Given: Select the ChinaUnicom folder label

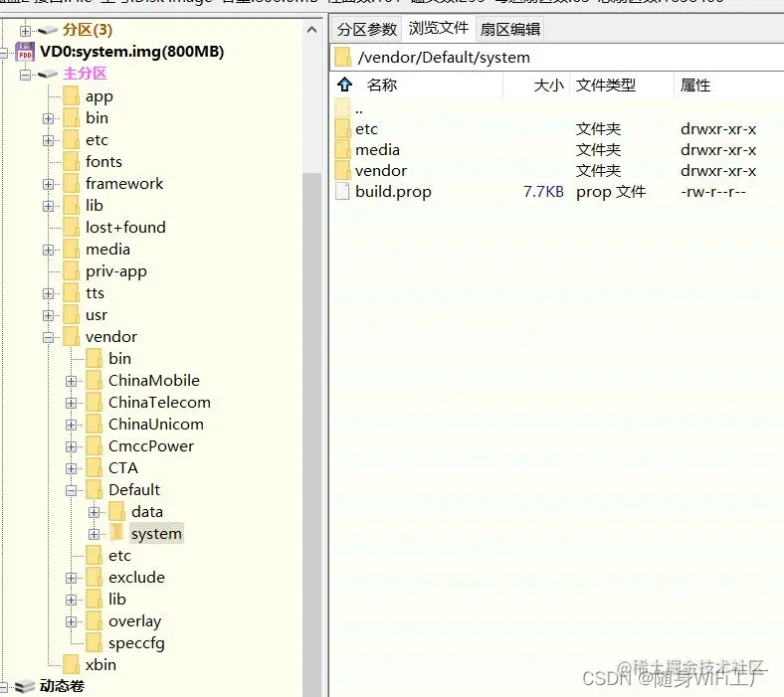Looking at the screenshot, I should pos(155,425).
